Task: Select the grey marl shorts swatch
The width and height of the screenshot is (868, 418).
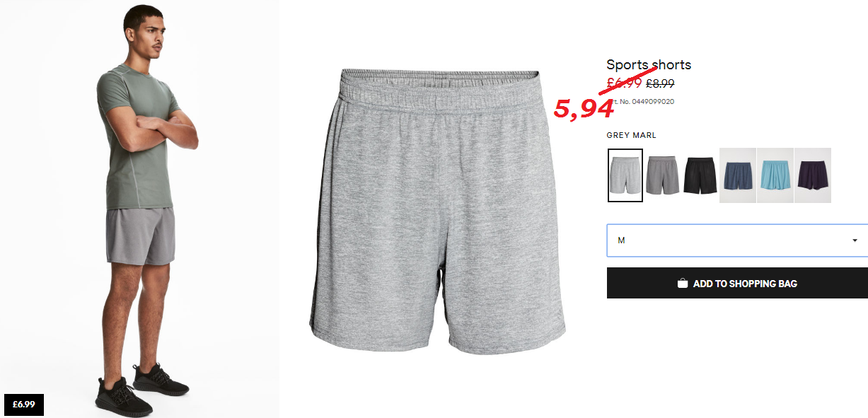Action: coord(625,175)
